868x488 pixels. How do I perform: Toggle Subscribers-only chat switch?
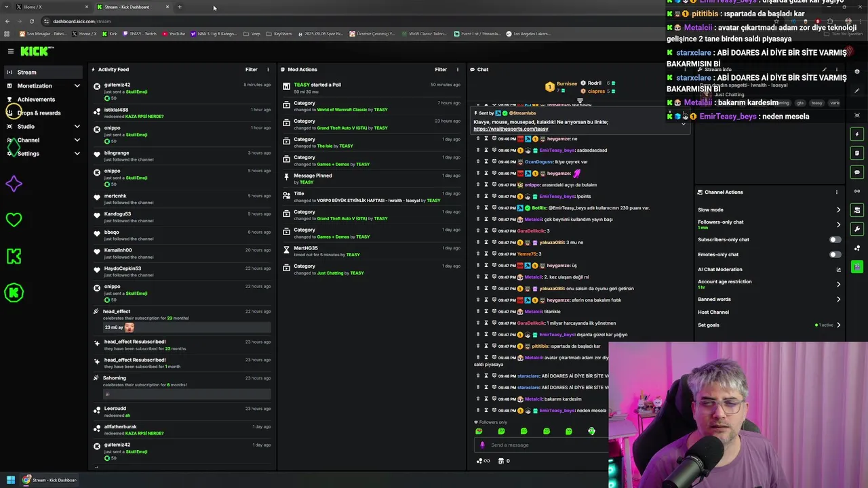(835, 239)
